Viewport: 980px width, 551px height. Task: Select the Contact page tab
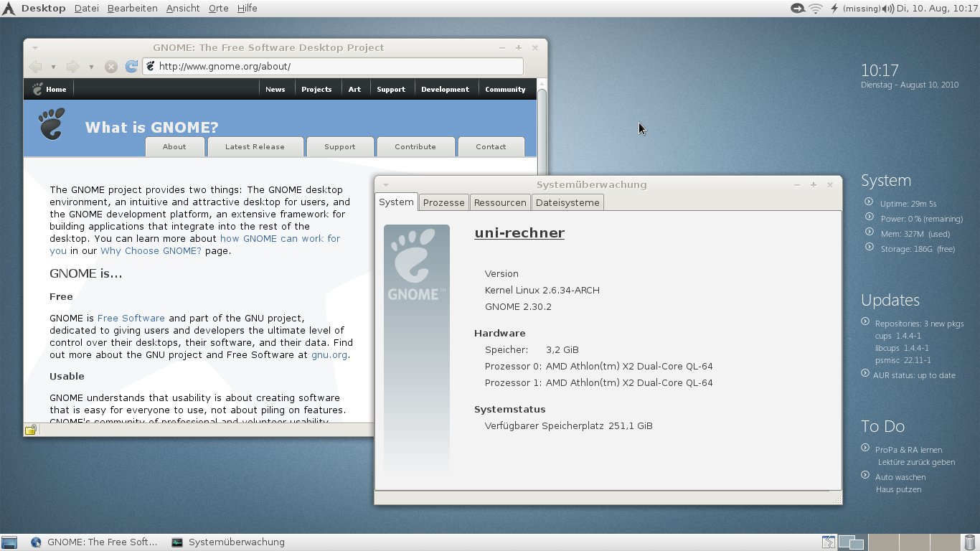click(x=491, y=146)
